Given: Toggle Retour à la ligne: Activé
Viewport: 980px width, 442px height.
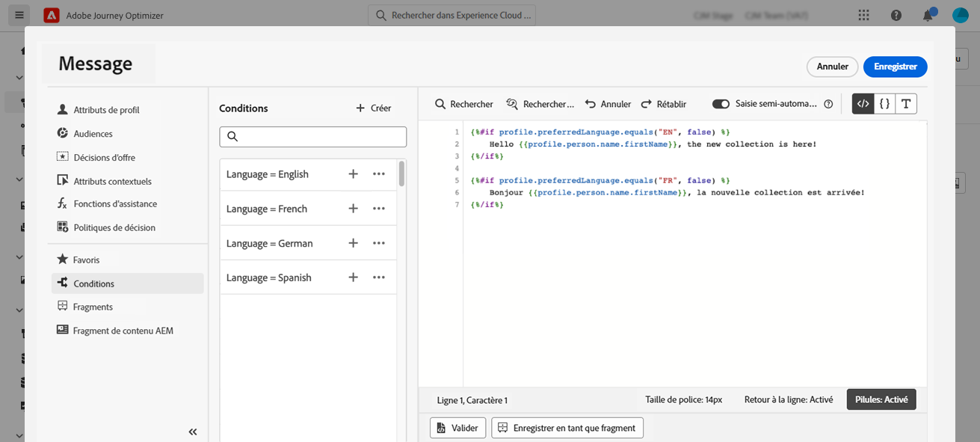Looking at the screenshot, I should [788, 399].
